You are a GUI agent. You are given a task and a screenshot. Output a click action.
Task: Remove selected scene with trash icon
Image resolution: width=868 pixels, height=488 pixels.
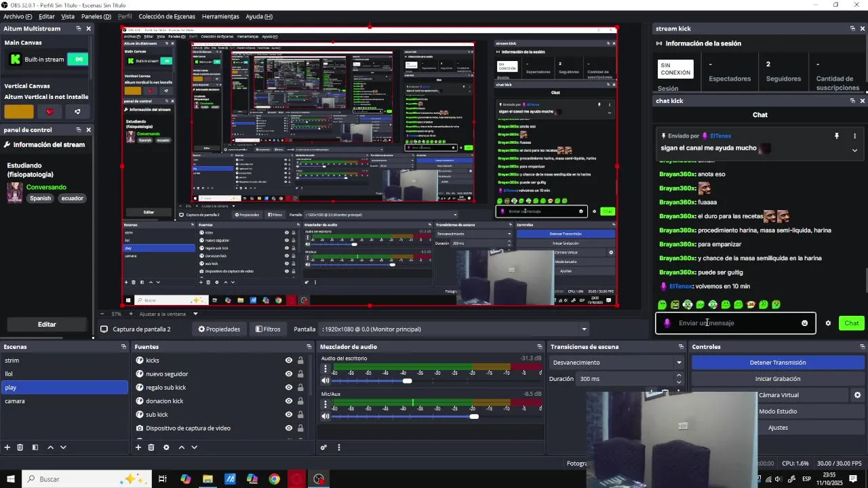coord(20,447)
